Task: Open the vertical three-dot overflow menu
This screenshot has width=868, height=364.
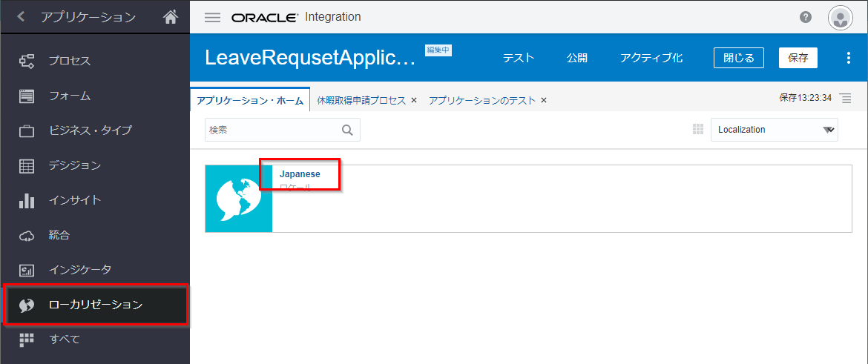Action: click(x=849, y=58)
